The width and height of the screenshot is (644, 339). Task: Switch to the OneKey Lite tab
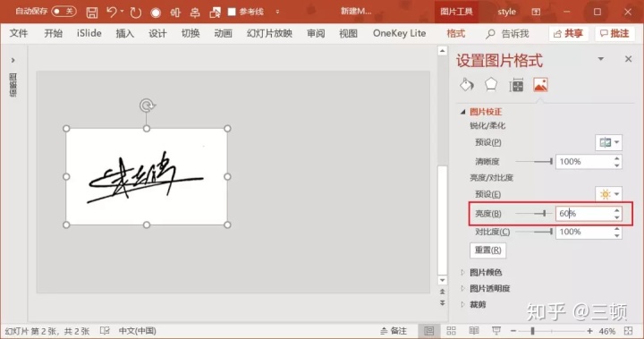click(x=399, y=33)
